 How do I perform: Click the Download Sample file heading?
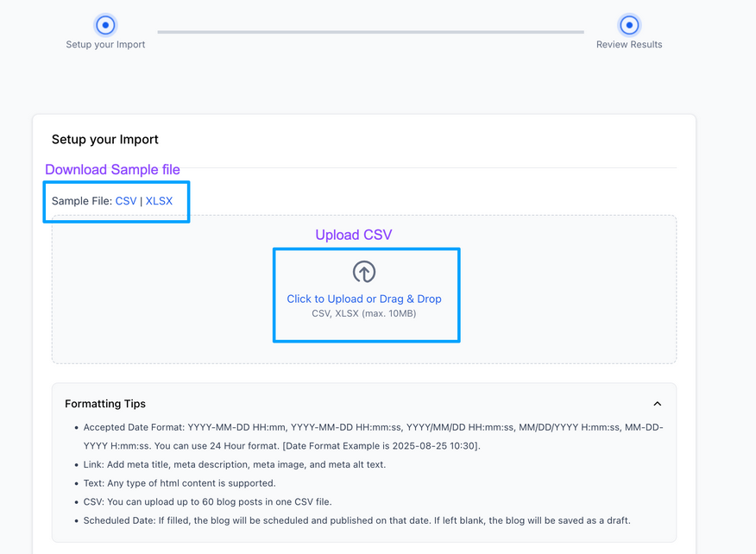pyautogui.click(x=112, y=169)
